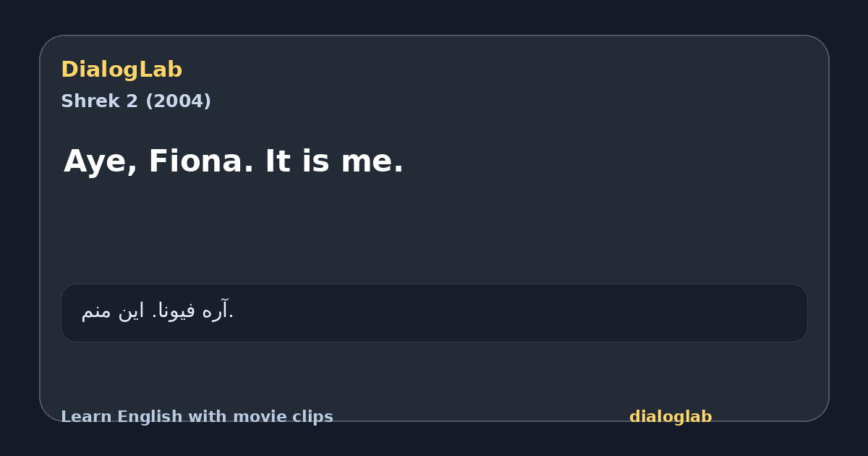Screen dimensions: 868x456
Task: Click the "Learn English with movie clips" tagline
Action: point(197,417)
